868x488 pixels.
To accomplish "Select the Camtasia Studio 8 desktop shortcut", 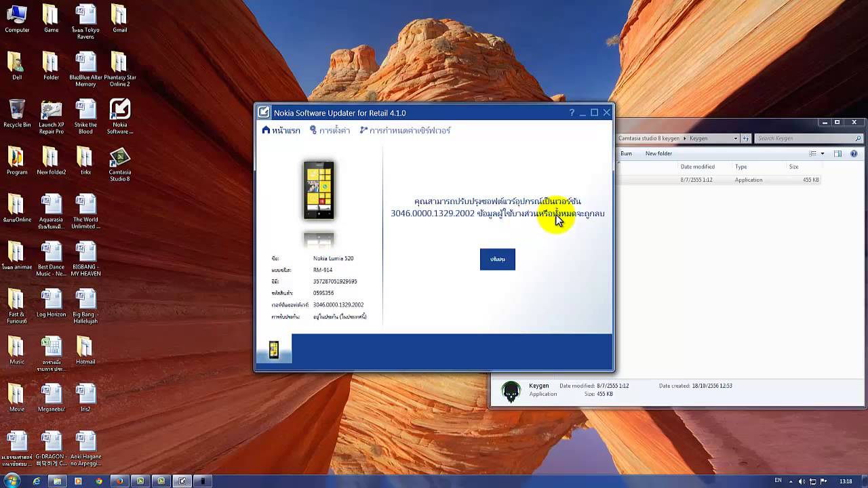I will (119, 164).
